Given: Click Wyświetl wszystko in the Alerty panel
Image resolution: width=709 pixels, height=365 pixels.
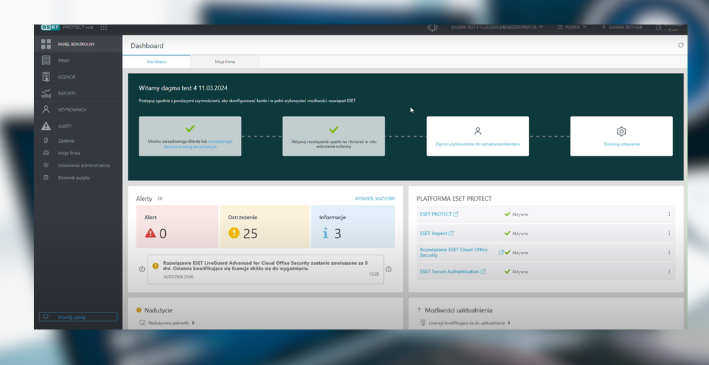Looking at the screenshot, I should tap(374, 199).
